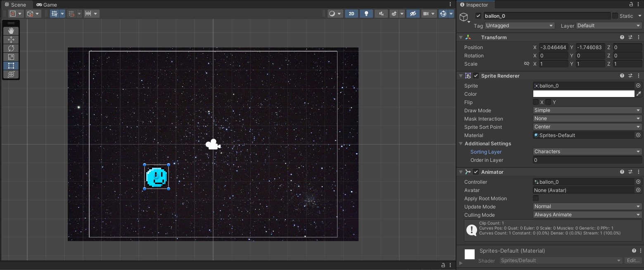644x270 pixels.
Task: Open Sprite Renderer help icon
Action: 622,76
